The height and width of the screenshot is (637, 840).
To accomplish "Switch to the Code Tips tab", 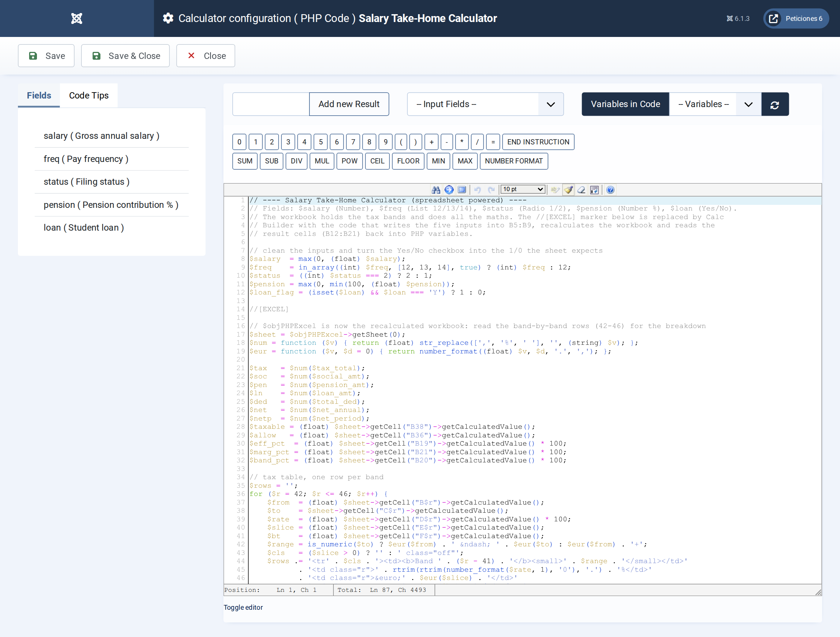I will [x=89, y=95].
